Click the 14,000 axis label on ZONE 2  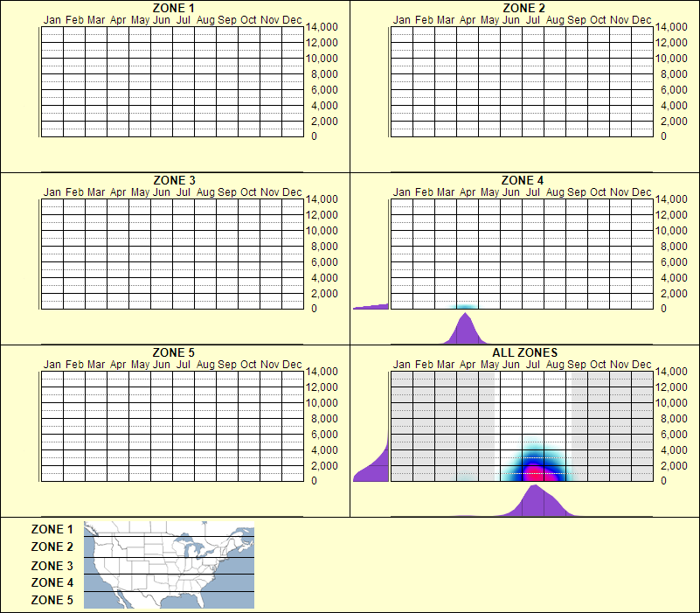click(x=671, y=27)
